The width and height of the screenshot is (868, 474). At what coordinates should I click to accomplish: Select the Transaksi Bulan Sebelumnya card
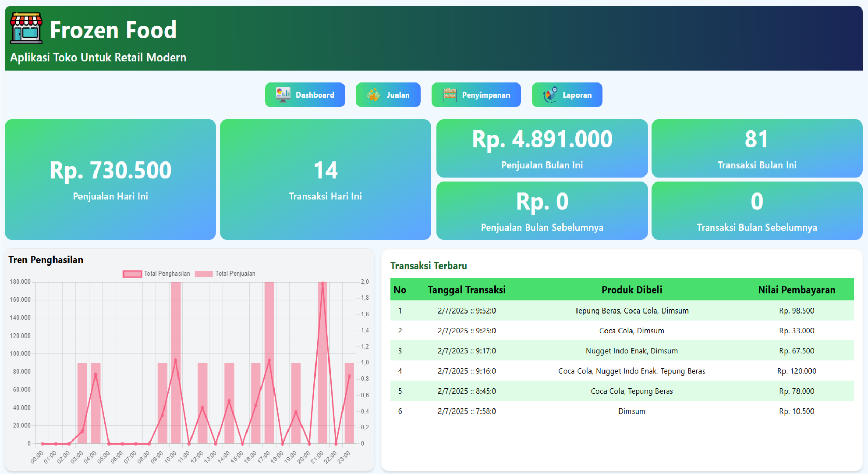757,210
